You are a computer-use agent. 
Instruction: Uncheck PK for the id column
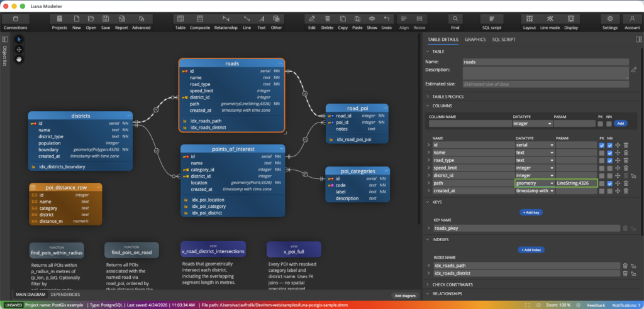click(602, 145)
